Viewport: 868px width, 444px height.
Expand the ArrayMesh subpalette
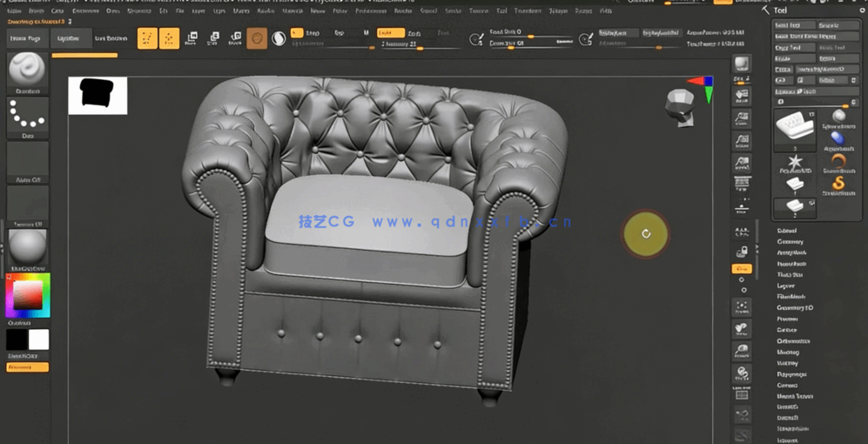pyautogui.click(x=791, y=252)
